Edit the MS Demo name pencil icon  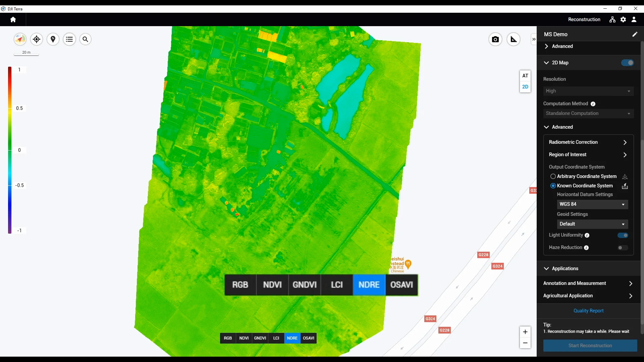pyautogui.click(x=635, y=34)
